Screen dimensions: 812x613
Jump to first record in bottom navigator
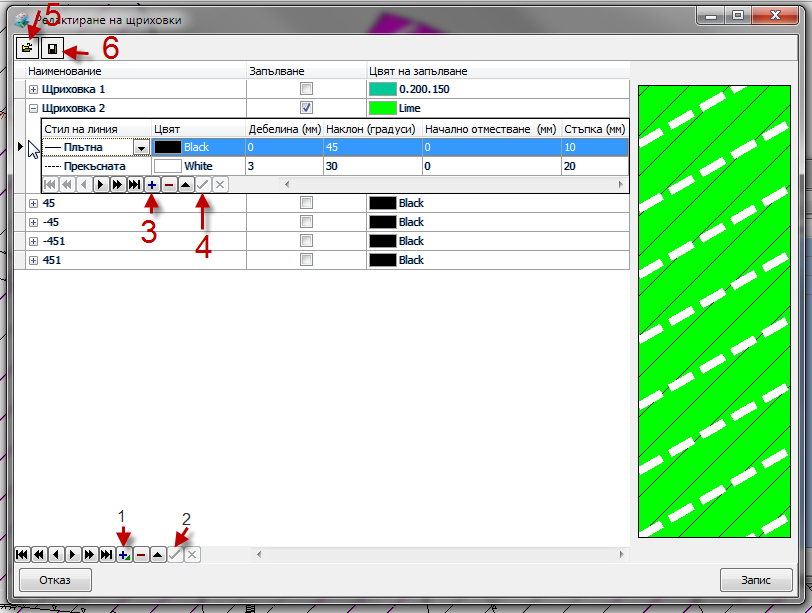(21, 554)
